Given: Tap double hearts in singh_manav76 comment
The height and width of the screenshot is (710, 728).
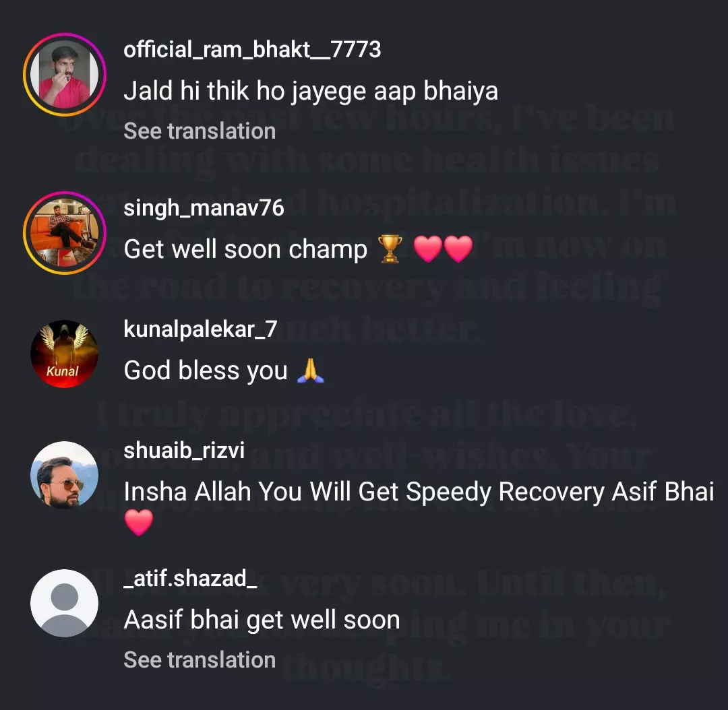Looking at the screenshot, I should pyautogui.click(x=443, y=249).
